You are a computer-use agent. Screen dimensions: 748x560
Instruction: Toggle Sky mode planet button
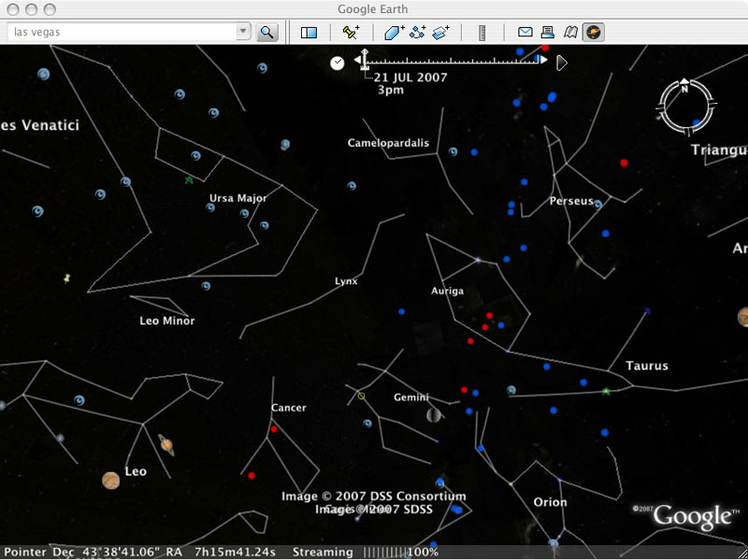coord(593,32)
